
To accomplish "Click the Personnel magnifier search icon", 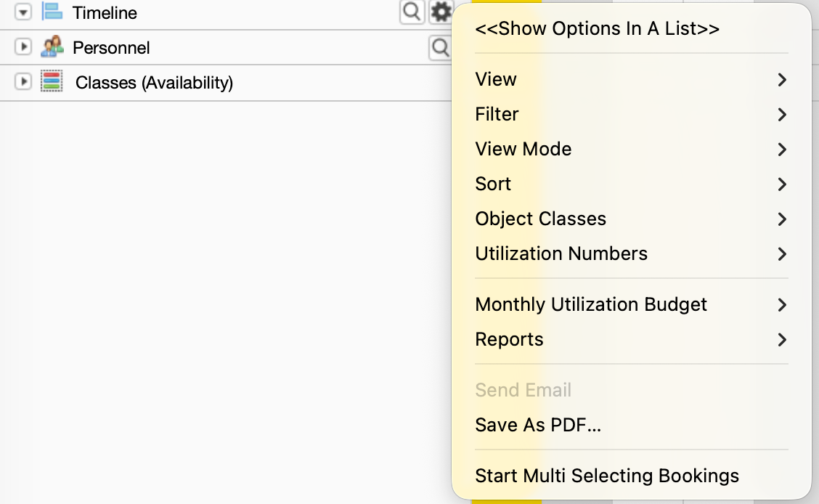I will tap(440, 48).
